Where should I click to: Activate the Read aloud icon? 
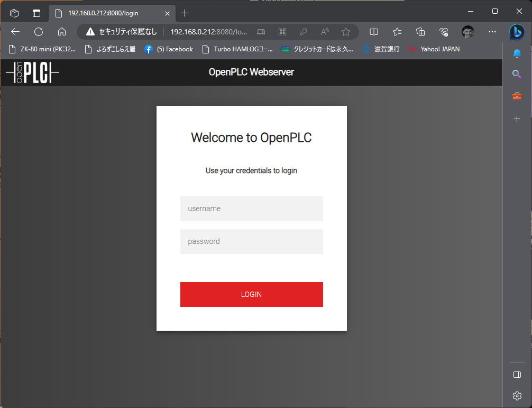coord(325,32)
